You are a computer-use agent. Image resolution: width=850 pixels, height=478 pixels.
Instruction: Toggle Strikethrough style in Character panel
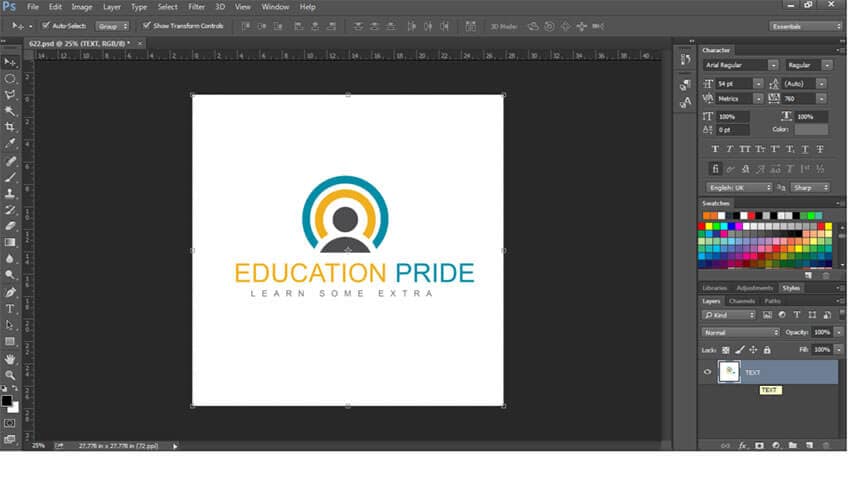(x=820, y=149)
